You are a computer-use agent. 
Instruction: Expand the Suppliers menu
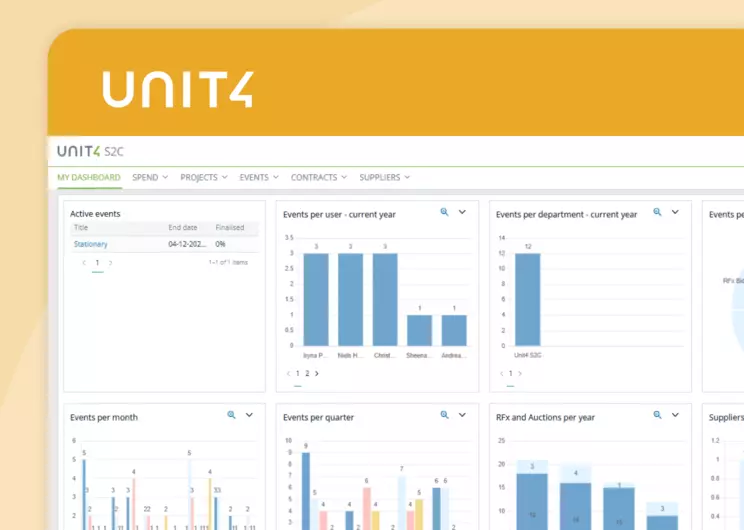[384, 177]
